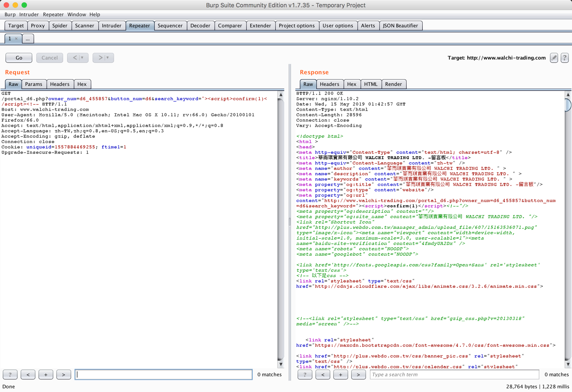Open the Burp menu

tap(10, 14)
